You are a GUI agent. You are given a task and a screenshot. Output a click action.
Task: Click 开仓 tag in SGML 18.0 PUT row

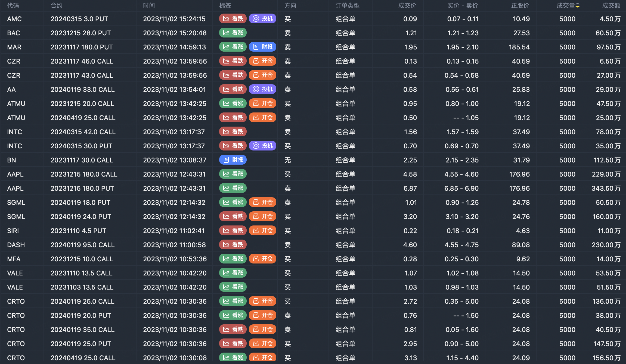(262, 202)
